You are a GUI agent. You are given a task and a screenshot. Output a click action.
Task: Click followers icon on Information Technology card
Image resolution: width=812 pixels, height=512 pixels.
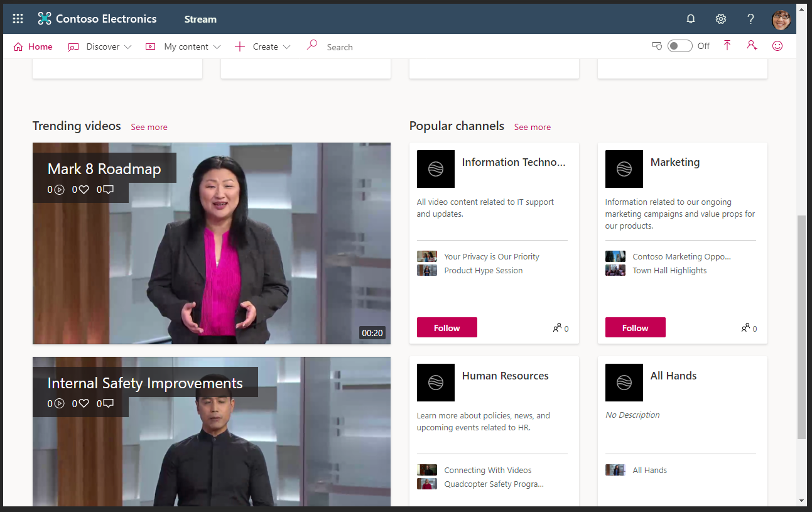(557, 327)
